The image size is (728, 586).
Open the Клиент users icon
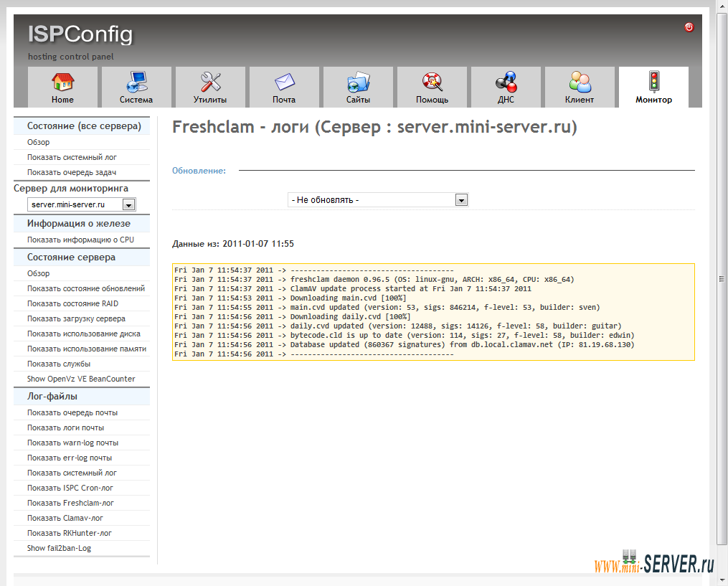pos(580,82)
